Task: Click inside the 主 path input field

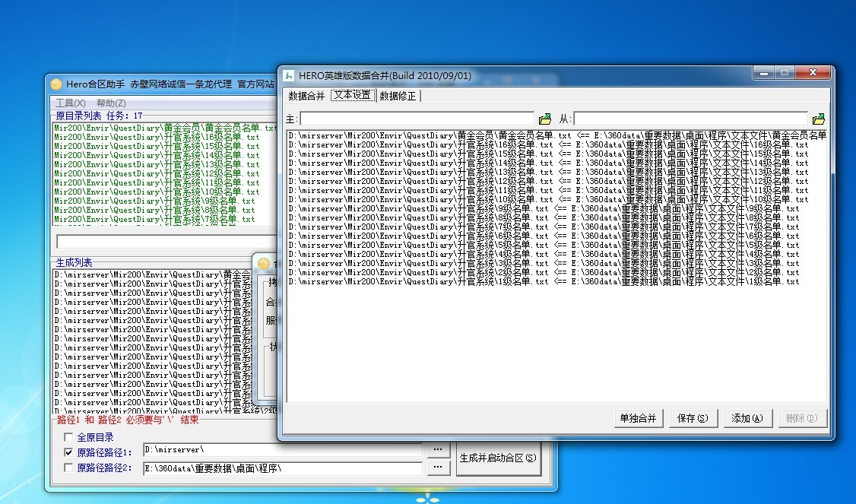Action: tap(417, 119)
